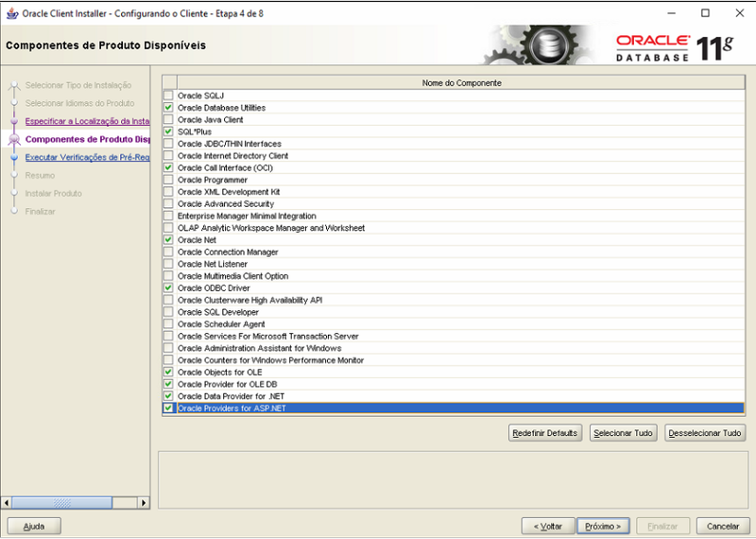Image resolution: width=756 pixels, height=539 pixels.
Task: Check Oracle Clusterware High Availability API checkbox
Action: coord(168,300)
